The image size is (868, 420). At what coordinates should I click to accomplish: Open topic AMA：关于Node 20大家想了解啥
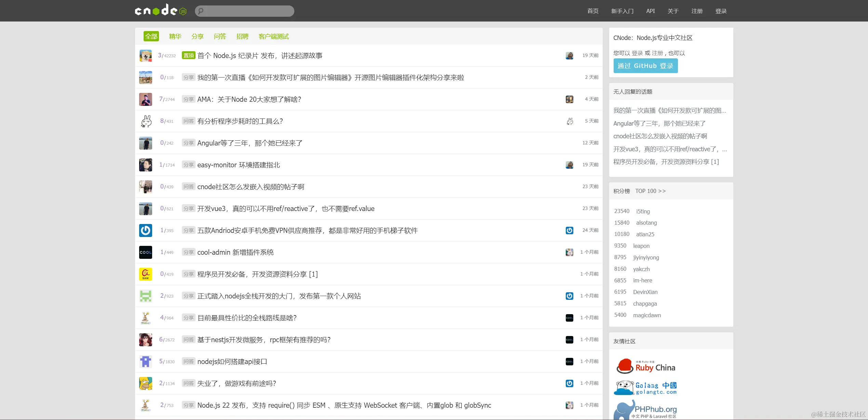coord(249,99)
